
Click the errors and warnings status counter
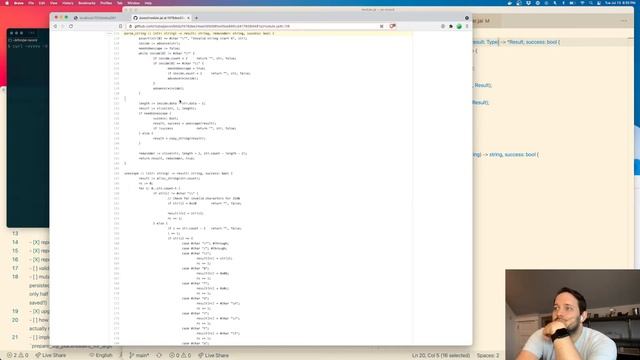click(18, 356)
